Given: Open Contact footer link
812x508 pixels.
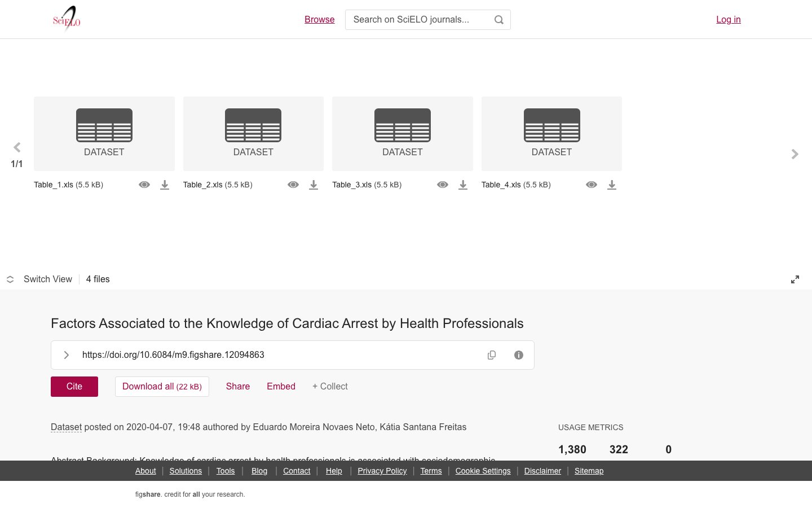Looking at the screenshot, I should [297, 471].
